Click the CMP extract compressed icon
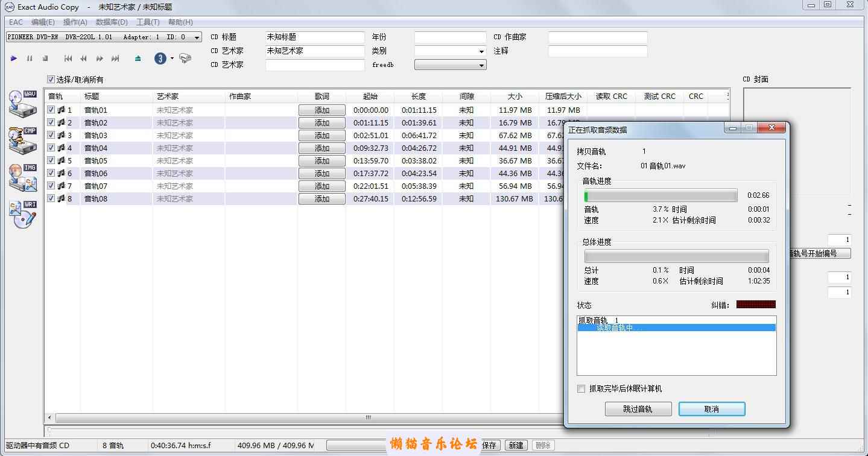The height and width of the screenshot is (456, 868). [x=23, y=140]
